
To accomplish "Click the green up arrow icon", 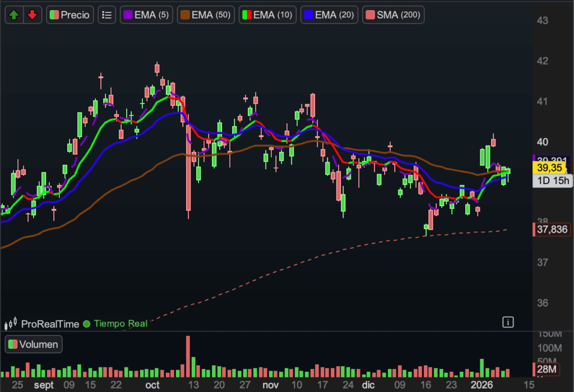I will 14,15.
